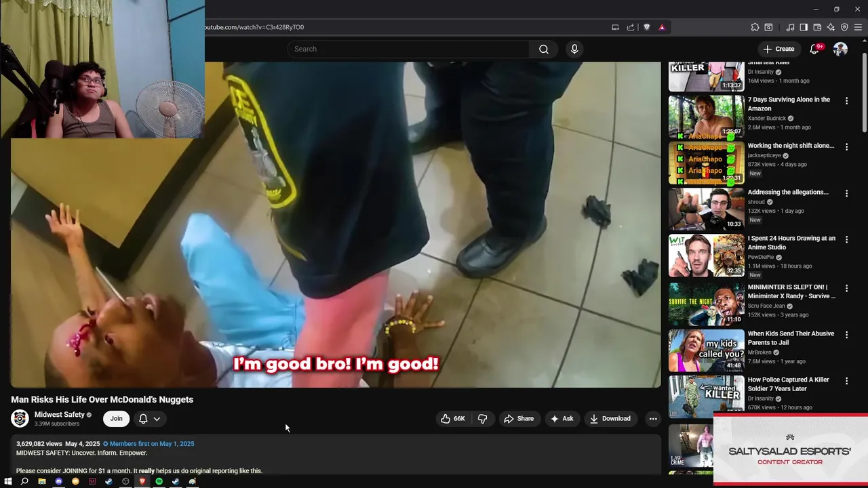
Task: Open the YouTube account avatar menu
Action: point(840,49)
